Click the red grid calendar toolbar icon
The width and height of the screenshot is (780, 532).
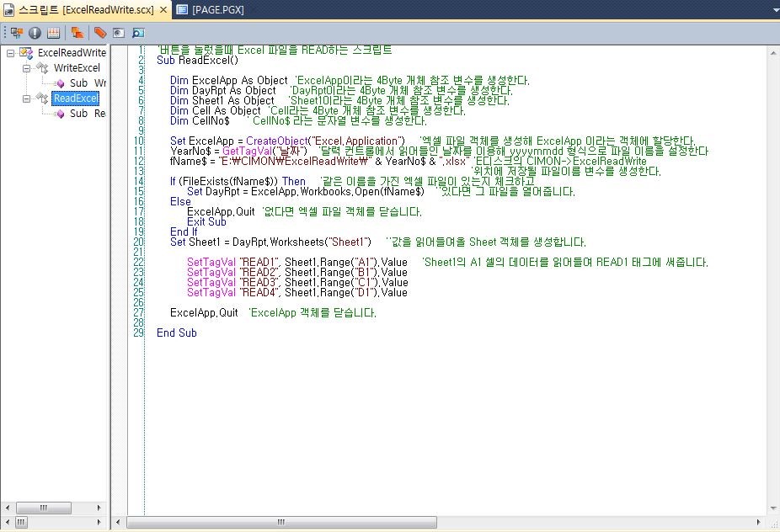pos(53,33)
